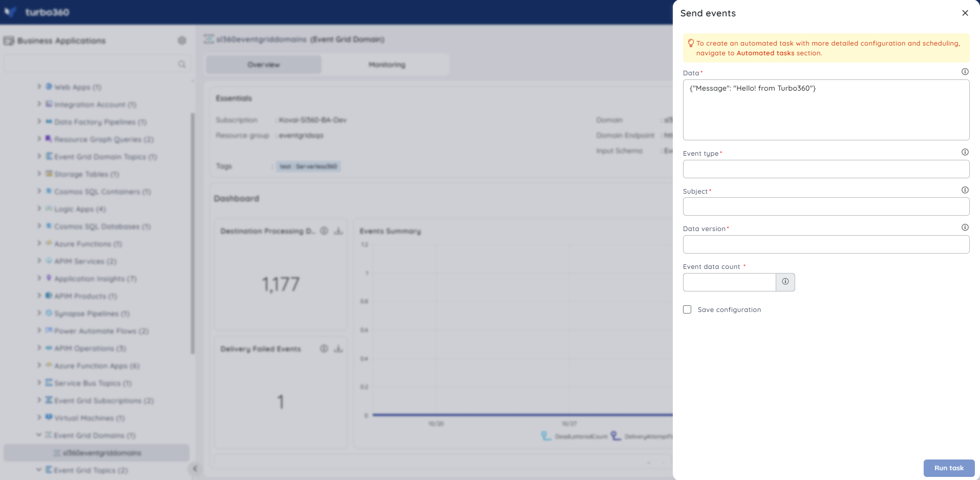
Task: Select Azure Function Apps tree item
Action: click(97, 366)
